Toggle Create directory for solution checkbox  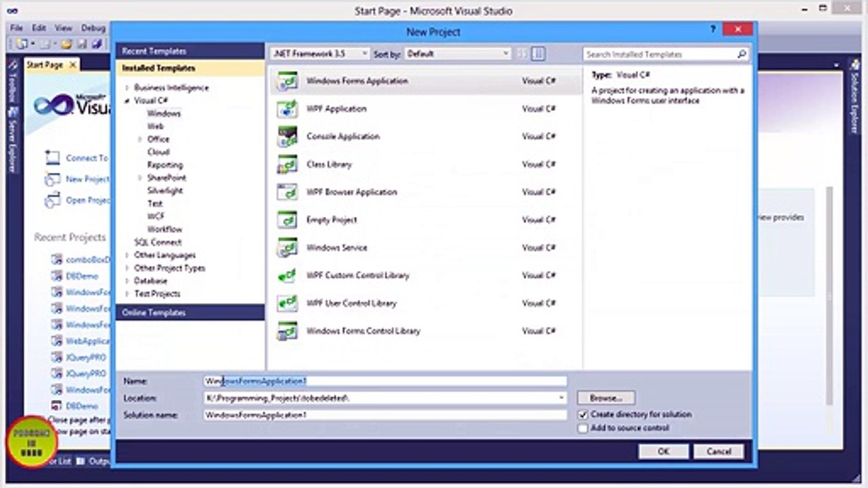[583, 414]
